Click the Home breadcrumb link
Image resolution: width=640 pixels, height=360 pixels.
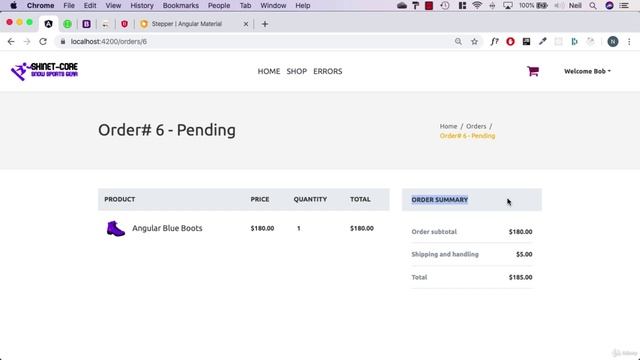pyautogui.click(x=448, y=126)
